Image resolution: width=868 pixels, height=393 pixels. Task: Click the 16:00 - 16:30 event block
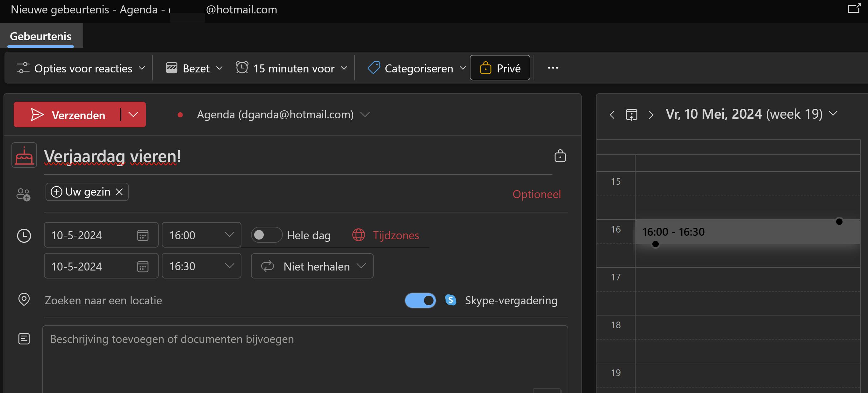[x=741, y=232]
